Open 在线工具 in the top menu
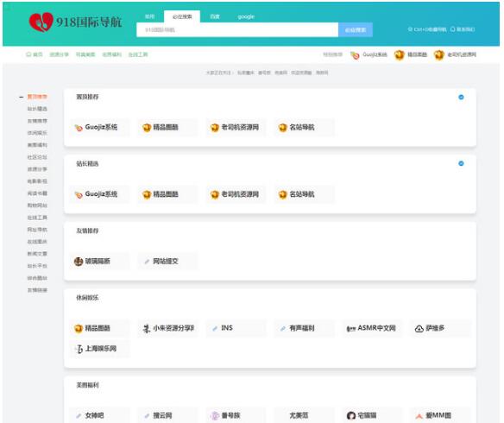This screenshot has width=504, height=423. point(138,54)
